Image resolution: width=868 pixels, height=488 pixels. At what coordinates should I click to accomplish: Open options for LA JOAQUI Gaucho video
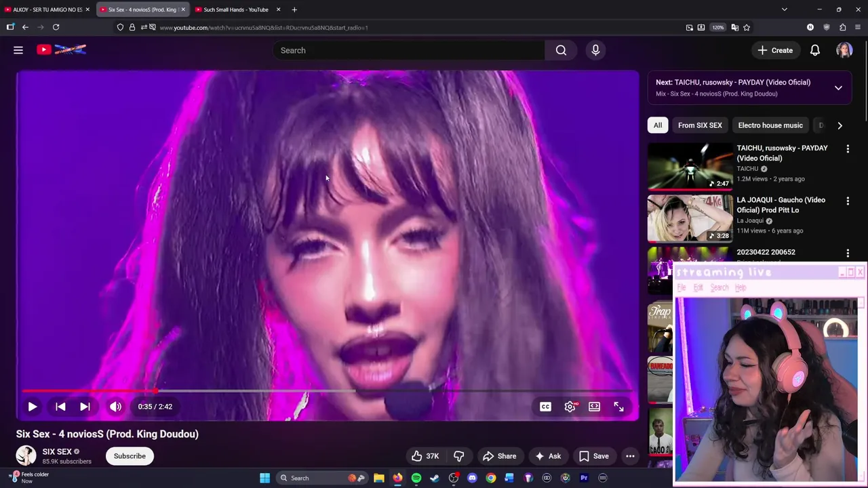(848, 201)
